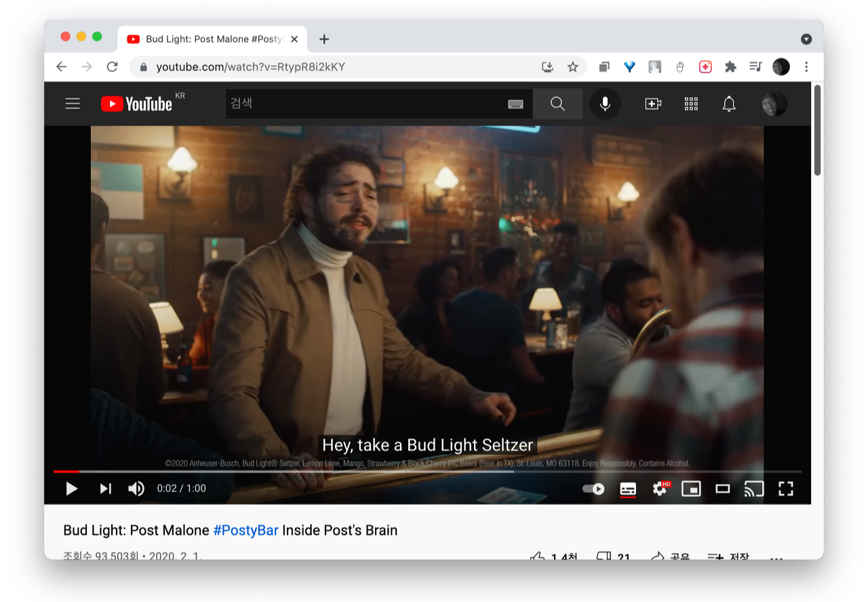The image size is (868, 602).
Task: Close the Bud Light YouTube tab
Action: pyautogui.click(x=294, y=39)
